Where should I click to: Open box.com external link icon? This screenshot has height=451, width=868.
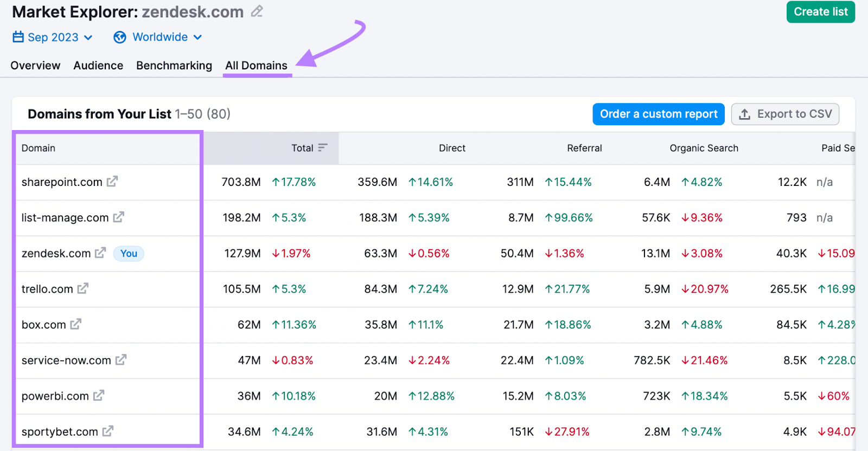click(76, 324)
